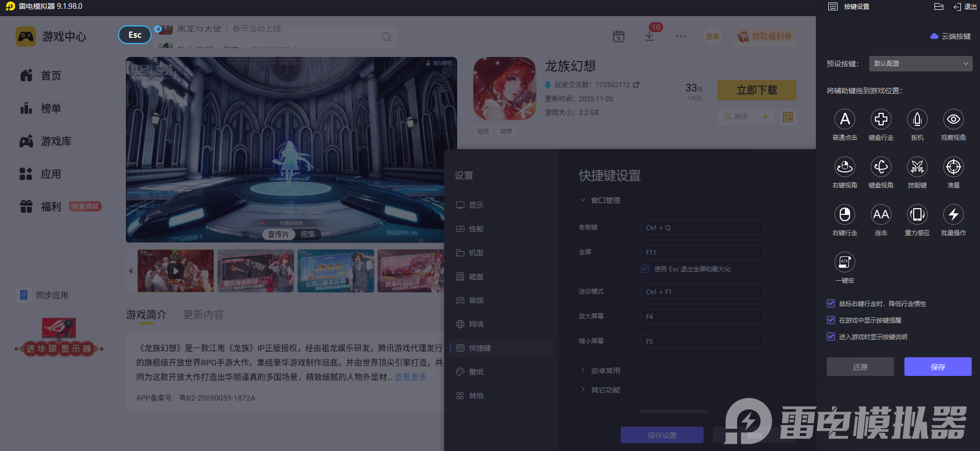Open the 腾讯 channel dropdown
The width and height of the screenshot is (980, 451).
[x=746, y=117]
